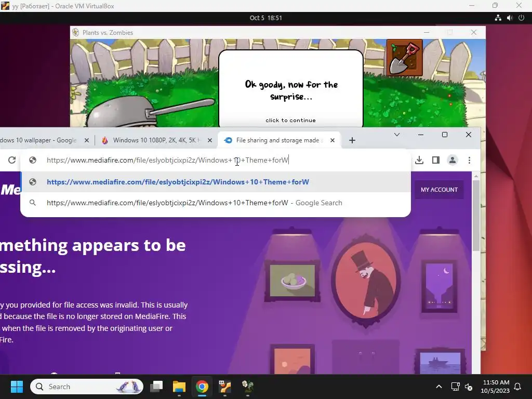Click the globe icon in the address bar
Screen dimensions: 532x399
click(x=33, y=160)
